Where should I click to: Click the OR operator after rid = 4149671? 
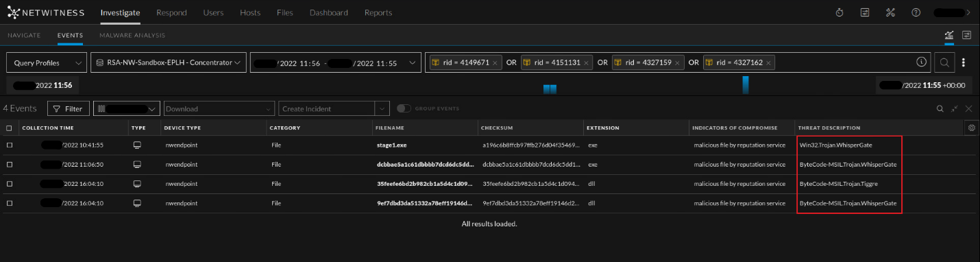[x=511, y=62]
